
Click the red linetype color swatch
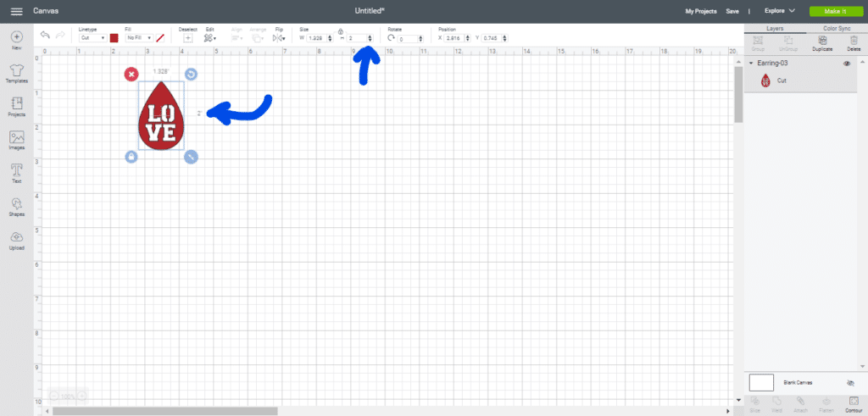114,38
